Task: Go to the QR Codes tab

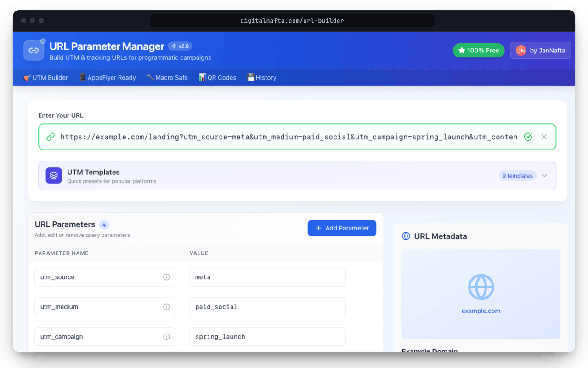Action: (x=218, y=78)
